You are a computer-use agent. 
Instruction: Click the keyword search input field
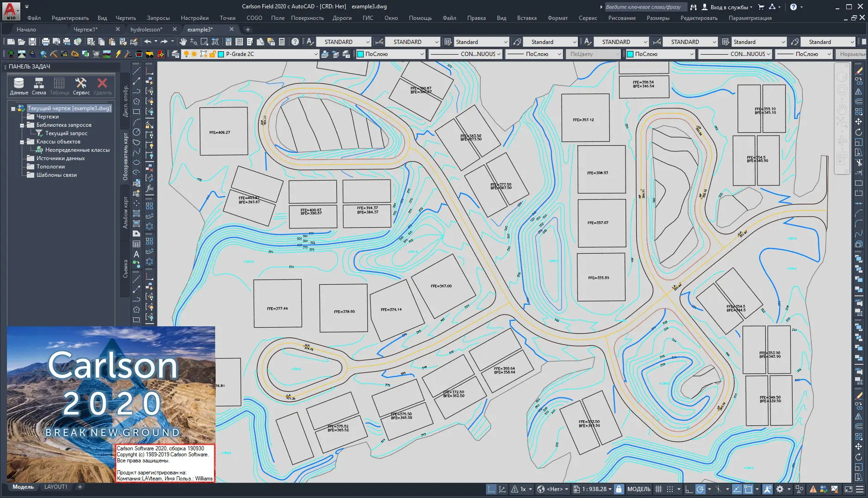(x=646, y=7)
